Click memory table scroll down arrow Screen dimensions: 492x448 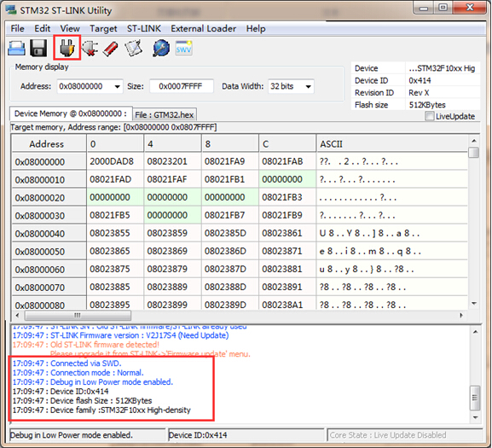[474, 303]
